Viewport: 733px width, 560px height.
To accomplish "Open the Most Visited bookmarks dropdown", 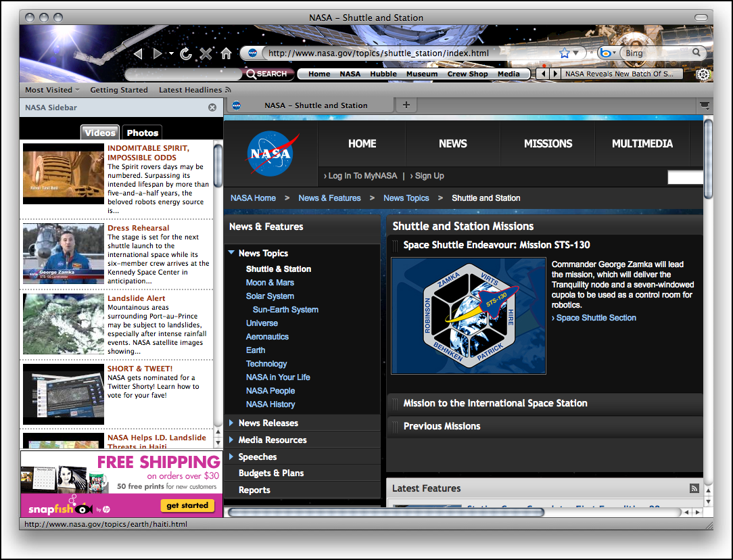I will click(x=52, y=90).
